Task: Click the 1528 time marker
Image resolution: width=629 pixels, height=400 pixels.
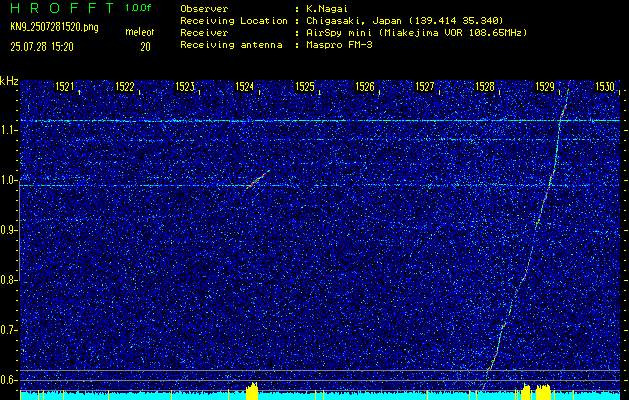Action: point(485,87)
